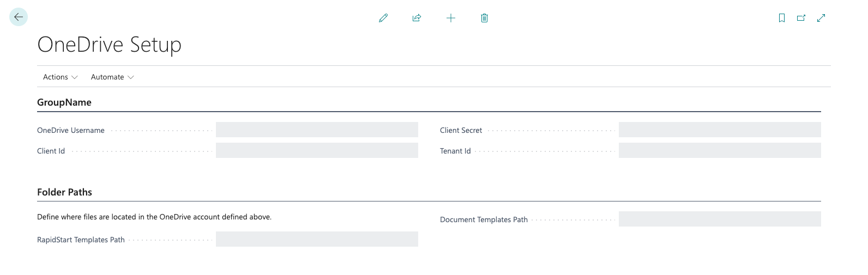Open the Actions menu
Image resolution: width=868 pixels, height=275 pixels.
[x=56, y=77]
